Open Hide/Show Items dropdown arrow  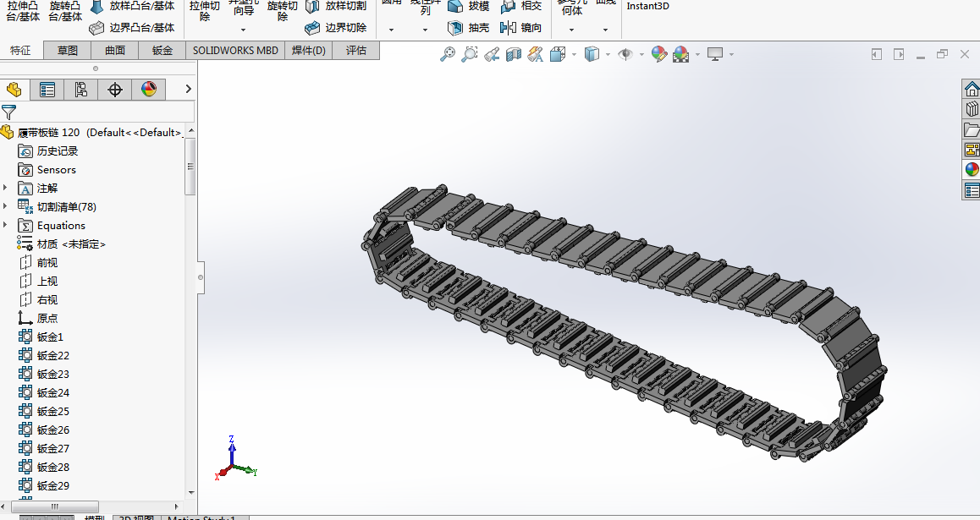point(641,54)
